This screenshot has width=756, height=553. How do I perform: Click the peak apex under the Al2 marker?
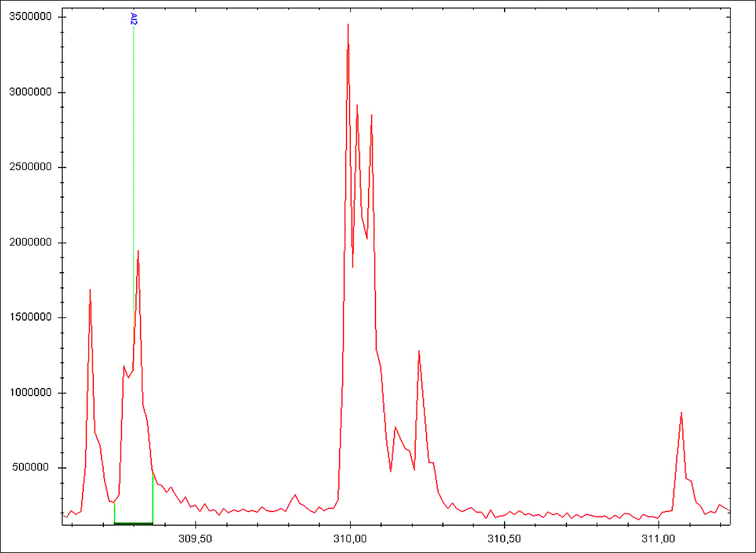(x=138, y=251)
